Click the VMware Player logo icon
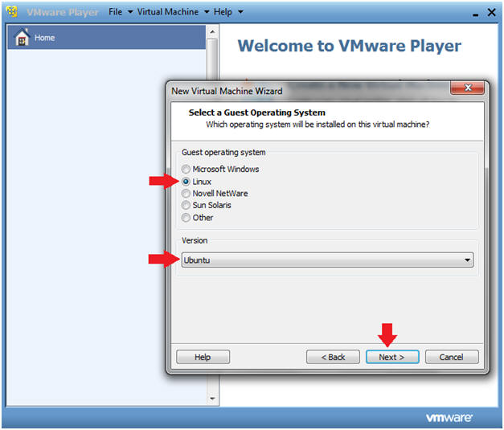The image size is (504, 430). [x=12, y=12]
